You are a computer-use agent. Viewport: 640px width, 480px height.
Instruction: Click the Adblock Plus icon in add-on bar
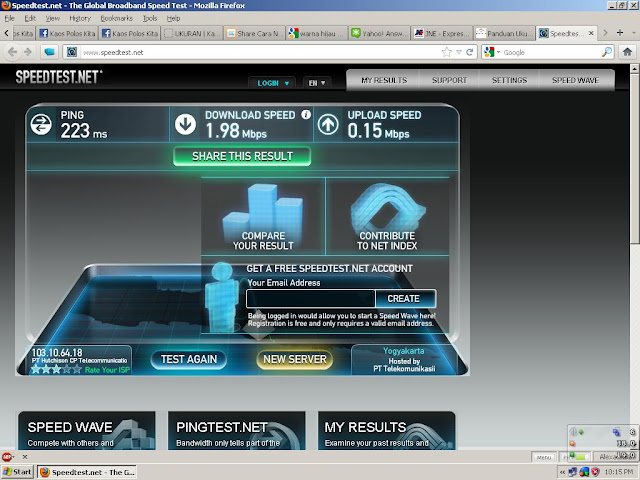7,456
